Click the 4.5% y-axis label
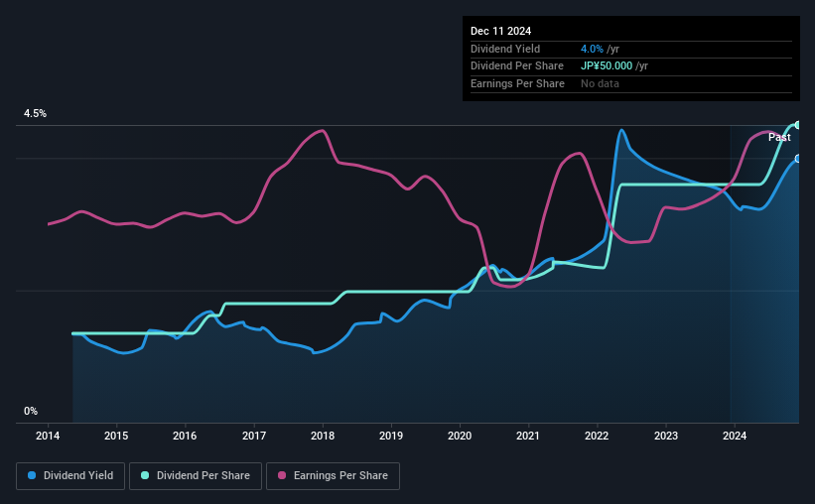815x504 pixels. 36,114
